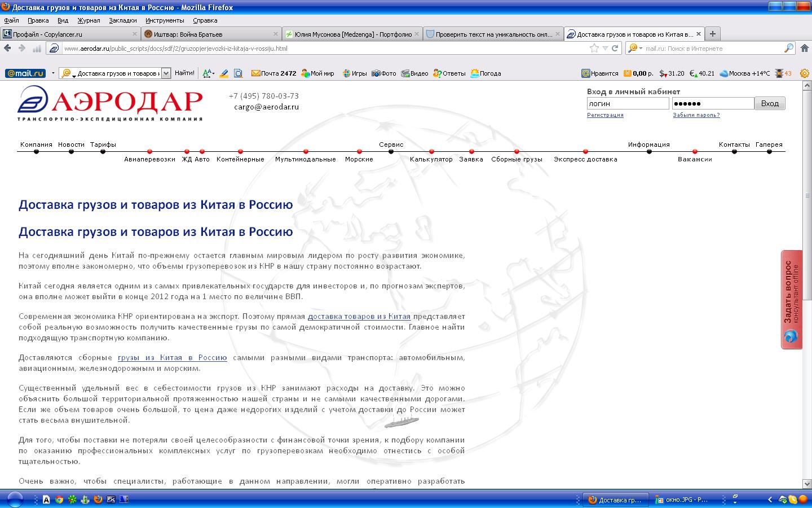
Task: Click the Windows Start orb
Action: pos(15,500)
